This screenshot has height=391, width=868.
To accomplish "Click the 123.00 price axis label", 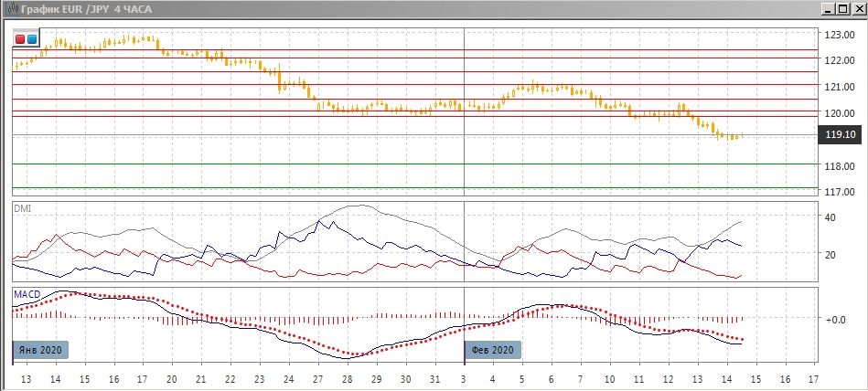I will click(x=839, y=35).
